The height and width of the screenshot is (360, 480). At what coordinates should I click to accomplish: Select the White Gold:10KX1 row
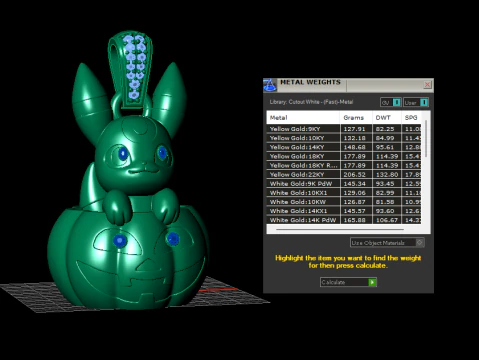[344, 193]
